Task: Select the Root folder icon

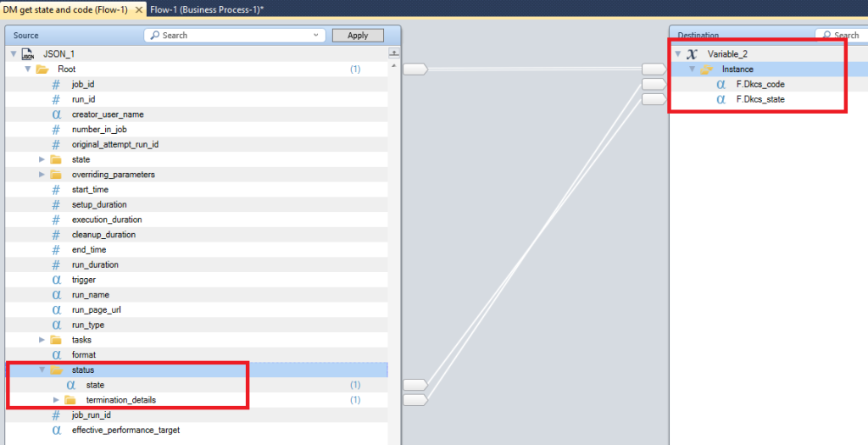Action: (x=42, y=70)
